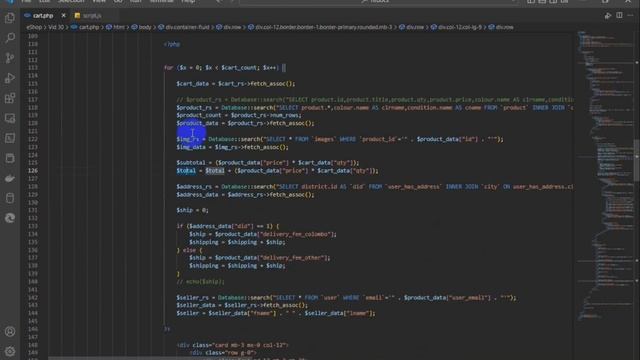Switch to the script.js tab
640x360 pixels.
click(x=92, y=16)
